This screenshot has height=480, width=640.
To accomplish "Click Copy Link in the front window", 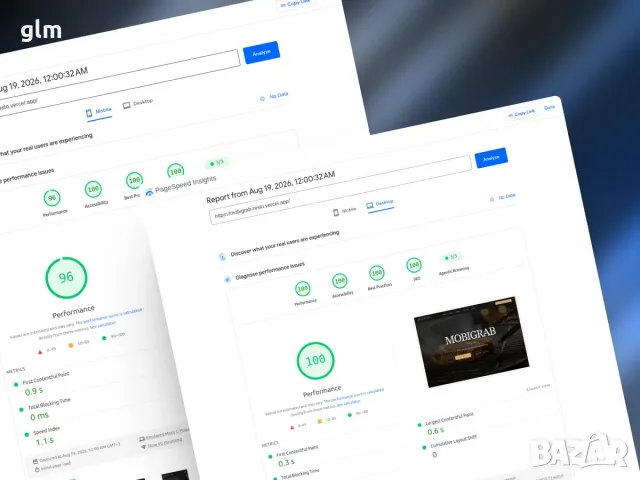I will pyautogui.click(x=521, y=113).
